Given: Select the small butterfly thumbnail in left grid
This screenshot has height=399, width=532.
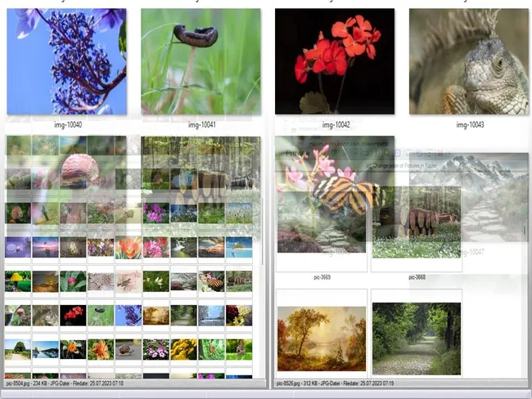Looking at the screenshot, I should coord(211,281).
